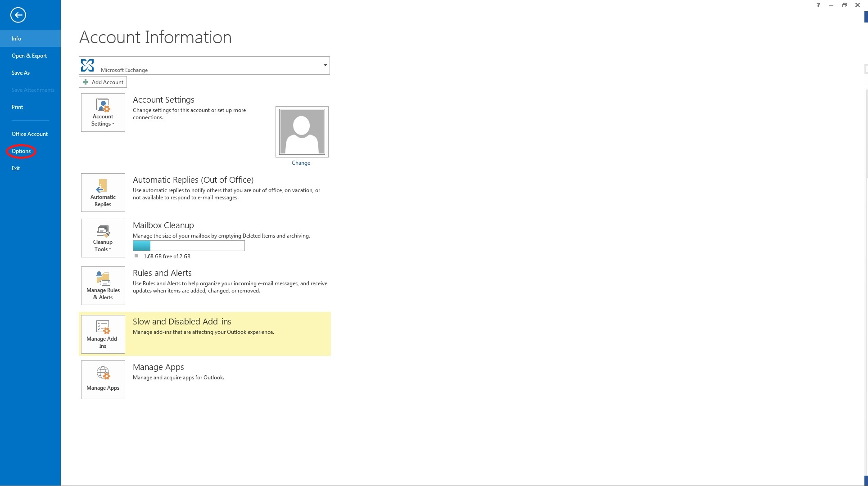868x486 pixels.
Task: Open Manage Rules & Alerts
Action: tap(103, 286)
